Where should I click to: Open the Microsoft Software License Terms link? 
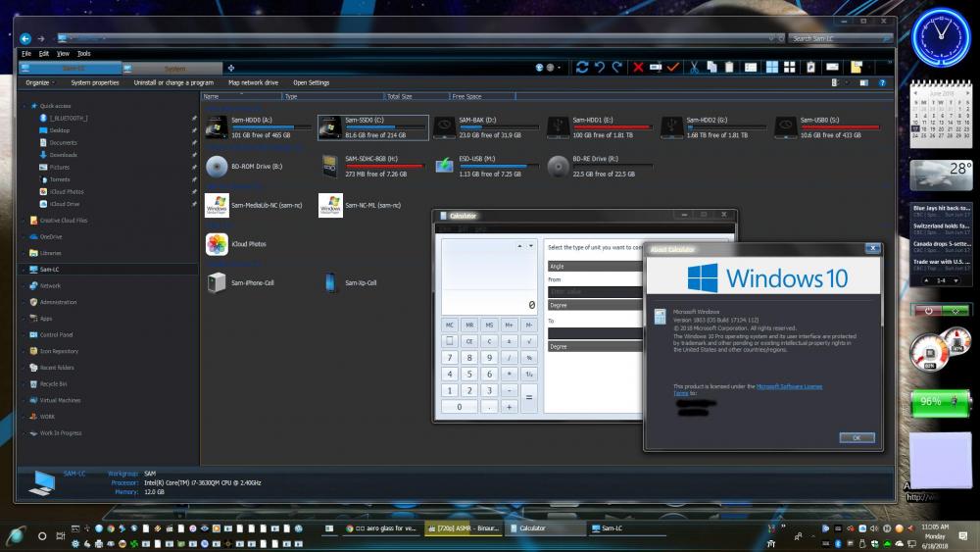point(789,386)
